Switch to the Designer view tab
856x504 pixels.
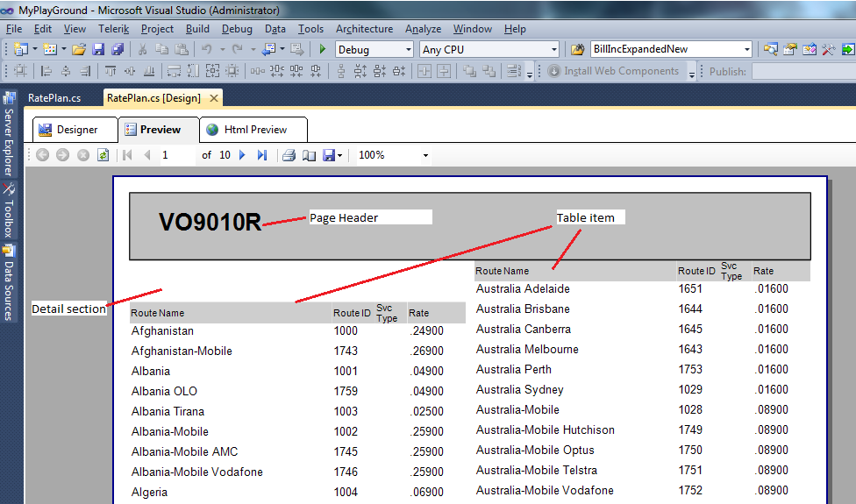coord(76,130)
